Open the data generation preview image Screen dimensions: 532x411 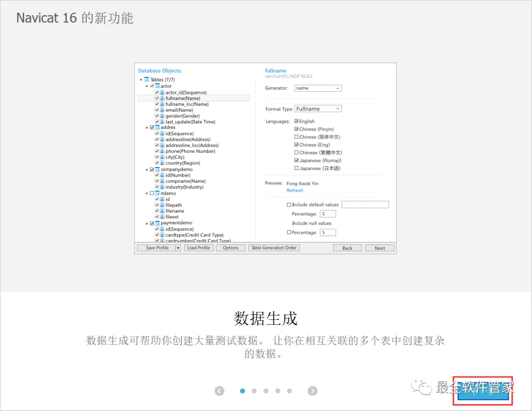tap(266, 159)
